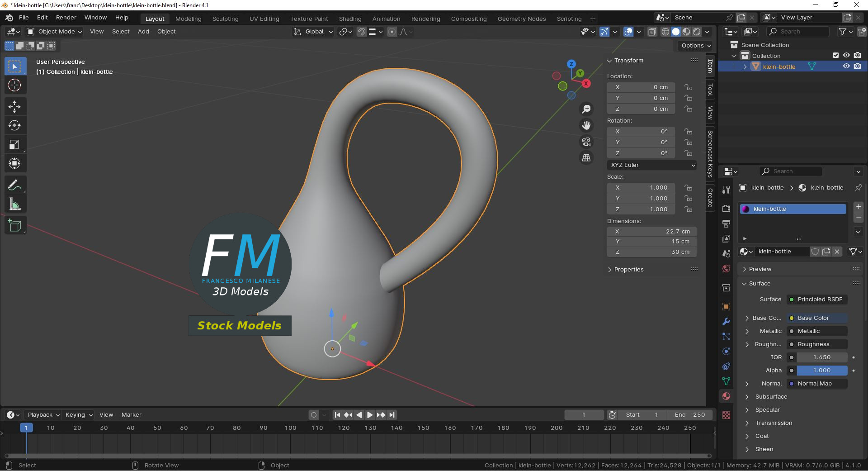Open the Render properties tab icon
This screenshot has width=868, height=471.
[726, 209]
